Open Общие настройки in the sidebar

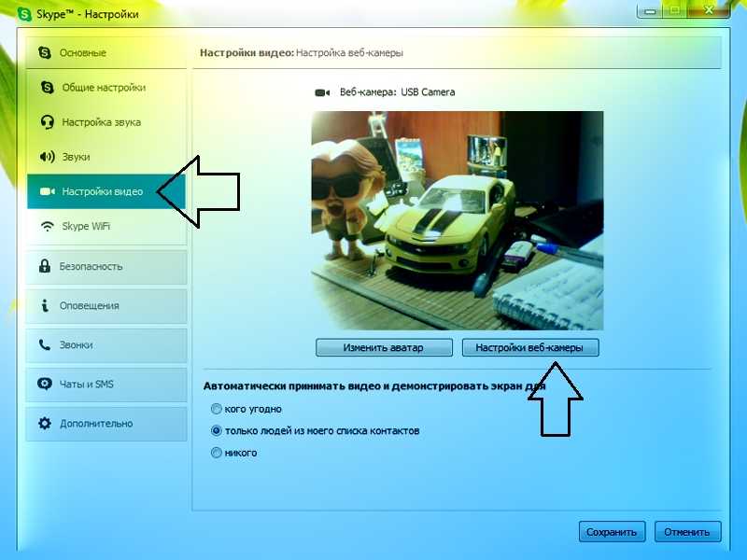106,87
